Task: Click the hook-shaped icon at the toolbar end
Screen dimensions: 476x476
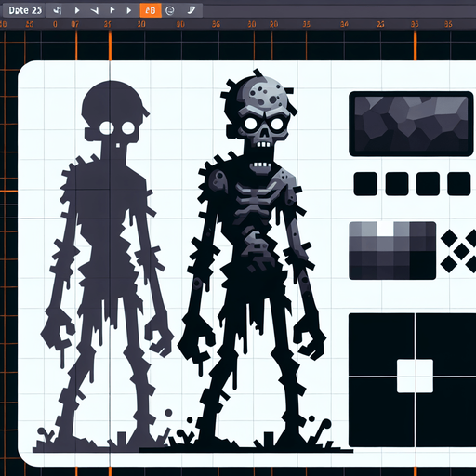Action: 192,10
